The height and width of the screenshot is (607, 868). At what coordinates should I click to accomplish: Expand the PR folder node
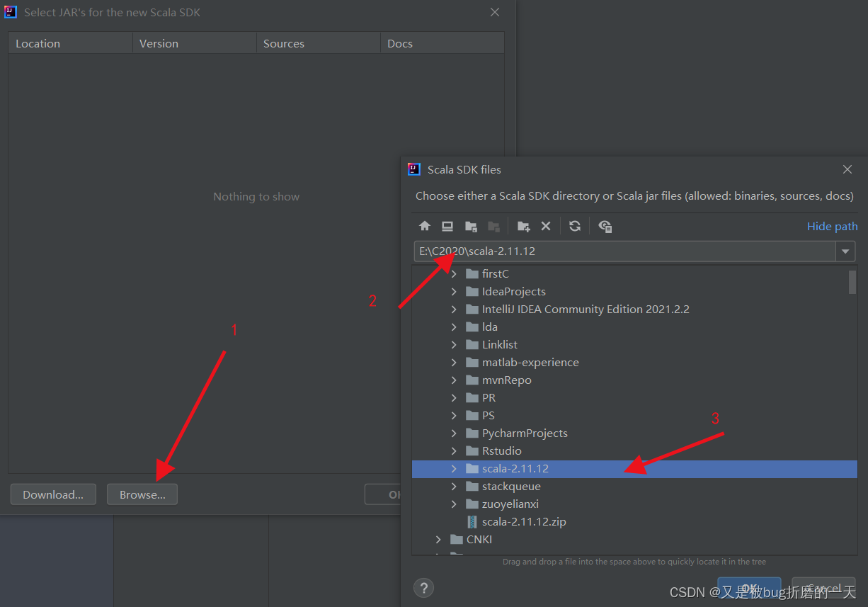coord(454,398)
